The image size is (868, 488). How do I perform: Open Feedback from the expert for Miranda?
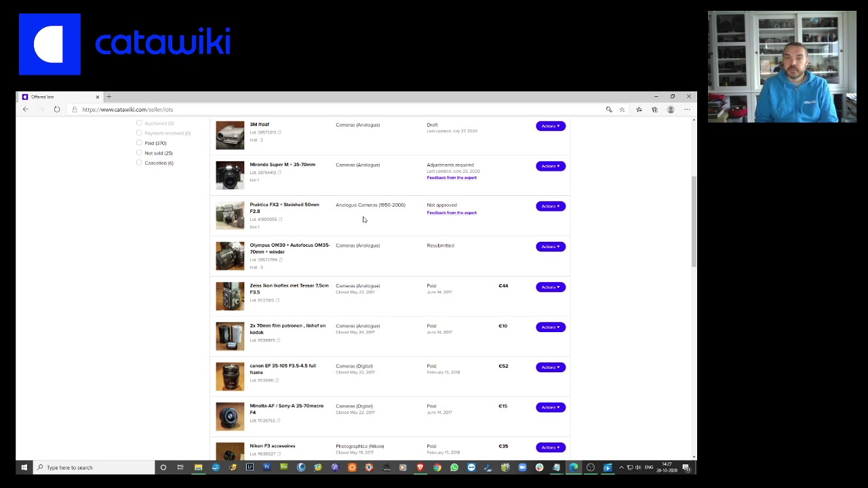pyautogui.click(x=452, y=178)
